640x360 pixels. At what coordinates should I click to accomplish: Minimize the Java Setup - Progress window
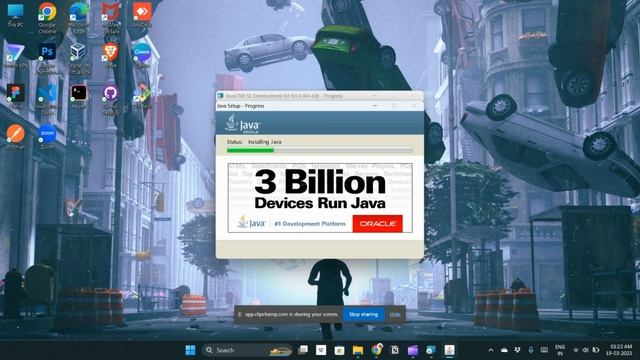(x=375, y=106)
